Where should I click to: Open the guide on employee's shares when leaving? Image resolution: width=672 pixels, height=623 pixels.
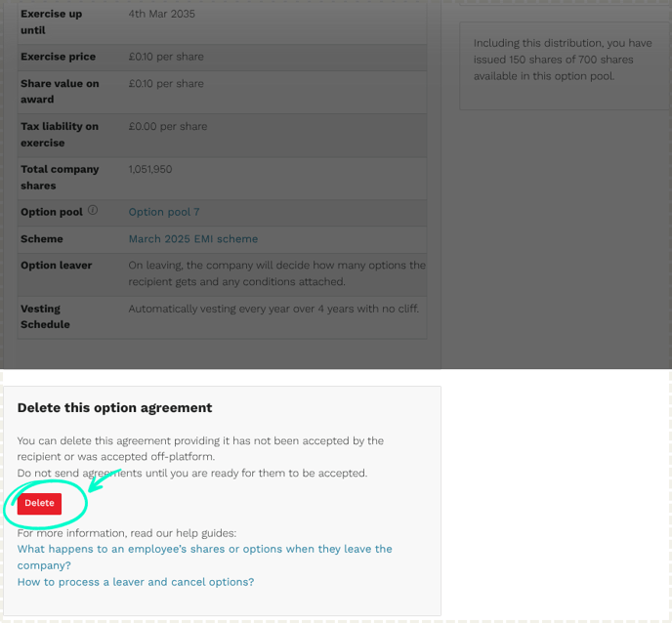pyautogui.click(x=204, y=557)
